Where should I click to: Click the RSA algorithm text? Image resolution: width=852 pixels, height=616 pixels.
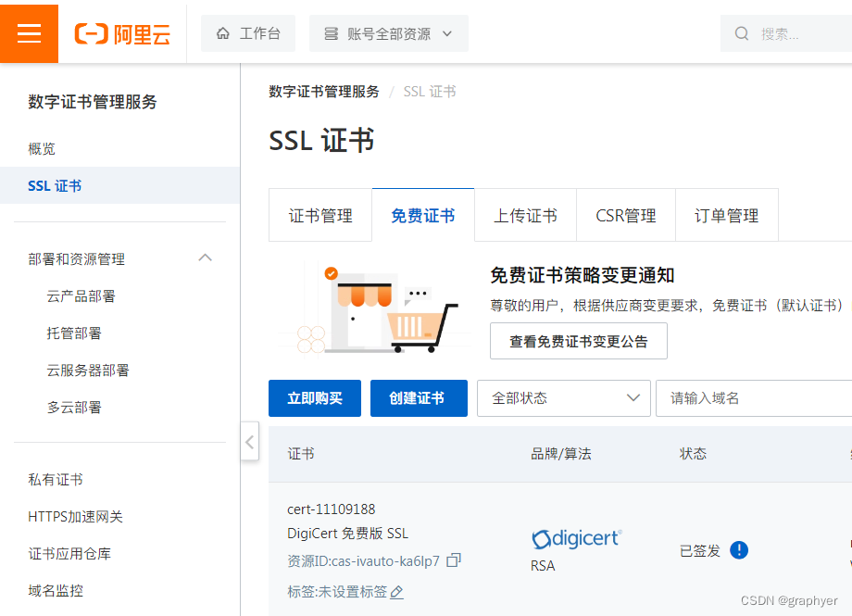point(543,565)
